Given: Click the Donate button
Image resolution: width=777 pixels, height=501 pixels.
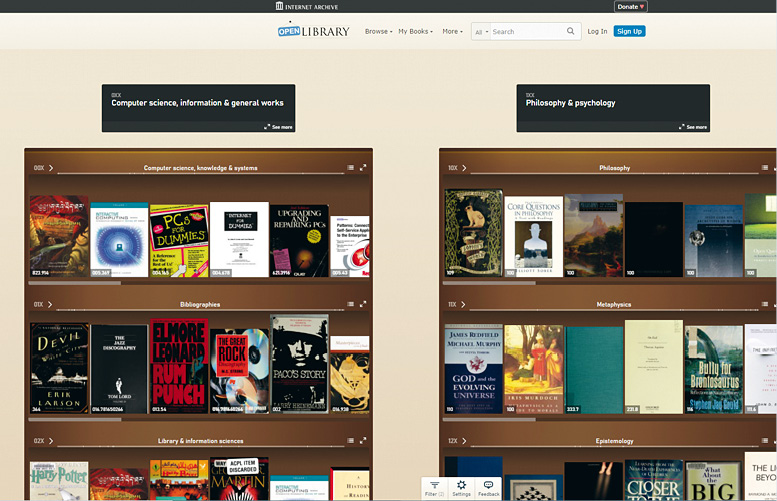Looking at the screenshot, I should 631,6.
